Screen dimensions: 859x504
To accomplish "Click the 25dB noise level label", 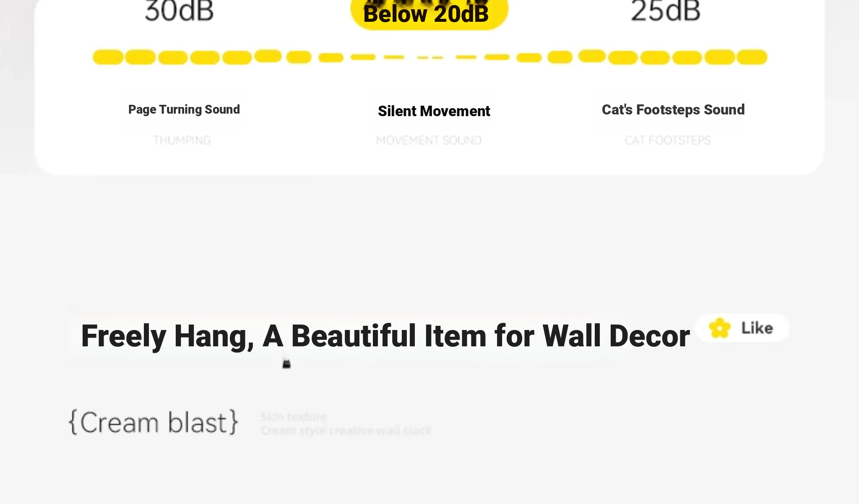I will coord(666,11).
